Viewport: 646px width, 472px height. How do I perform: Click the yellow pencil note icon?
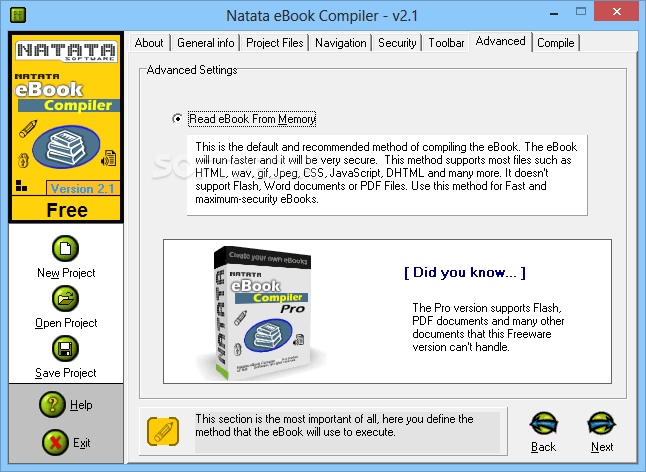[x=163, y=431]
